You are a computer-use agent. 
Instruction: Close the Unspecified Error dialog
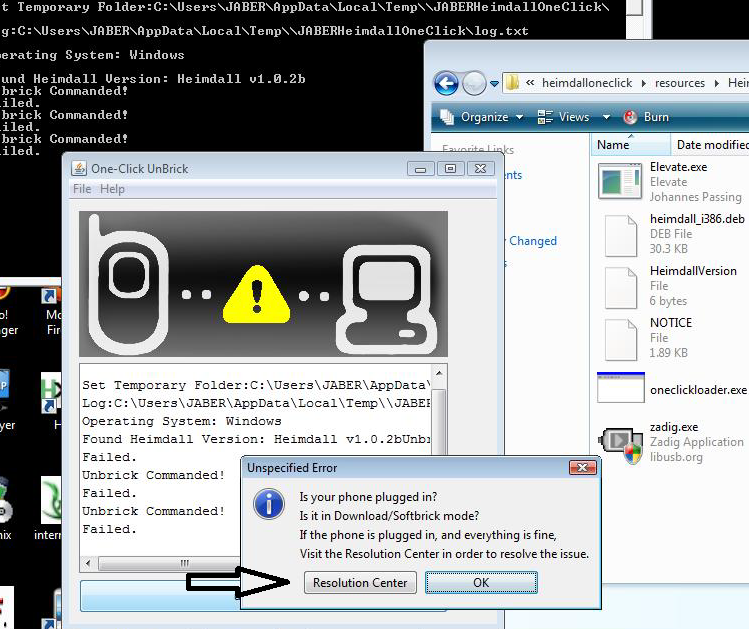coord(582,468)
